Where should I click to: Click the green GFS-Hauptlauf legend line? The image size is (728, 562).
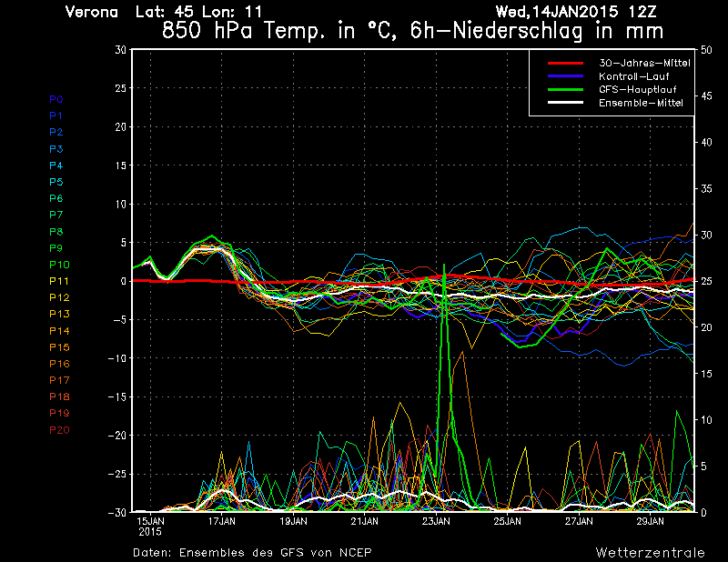coord(565,89)
